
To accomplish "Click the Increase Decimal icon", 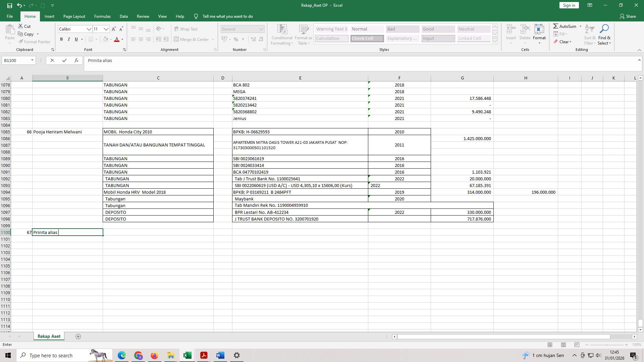I will [253, 39].
